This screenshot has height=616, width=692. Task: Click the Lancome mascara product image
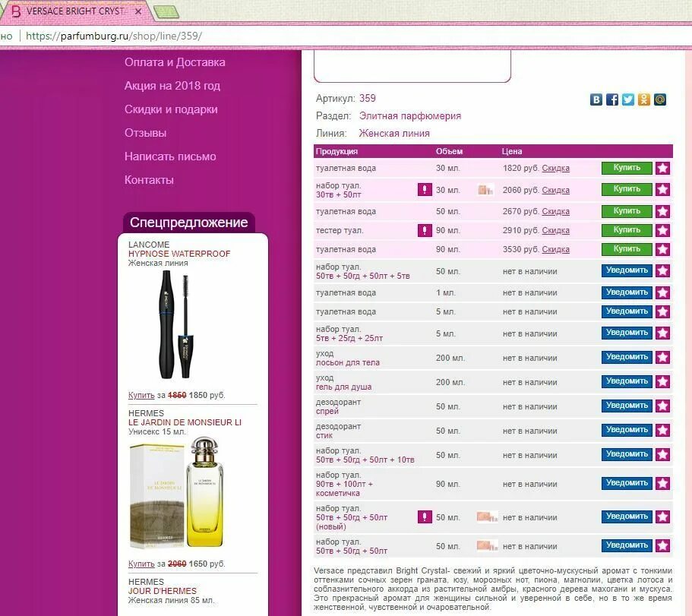coord(175,324)
